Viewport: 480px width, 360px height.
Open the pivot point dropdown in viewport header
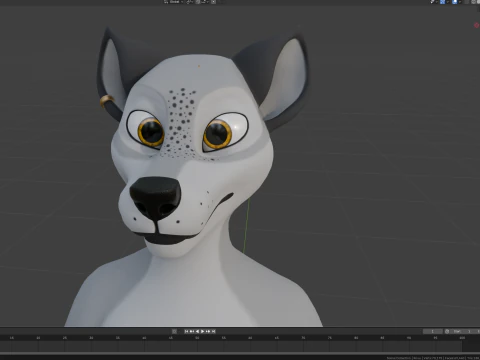pos(190,2)
